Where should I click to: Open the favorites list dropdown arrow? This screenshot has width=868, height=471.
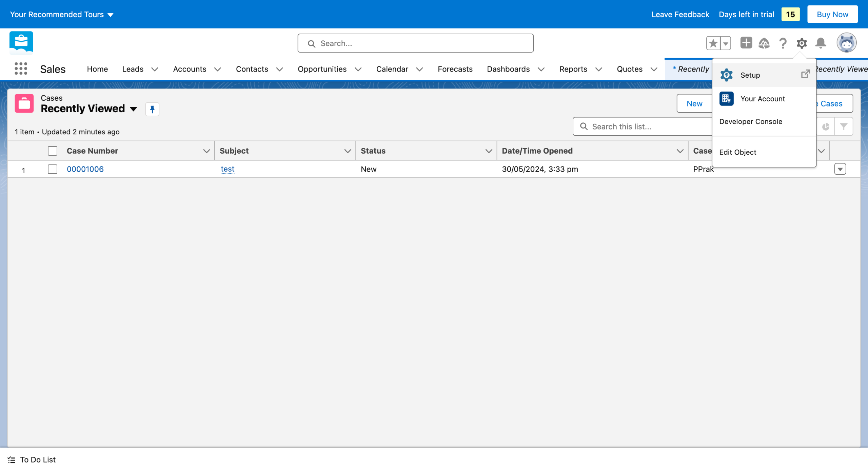point(726,43)
